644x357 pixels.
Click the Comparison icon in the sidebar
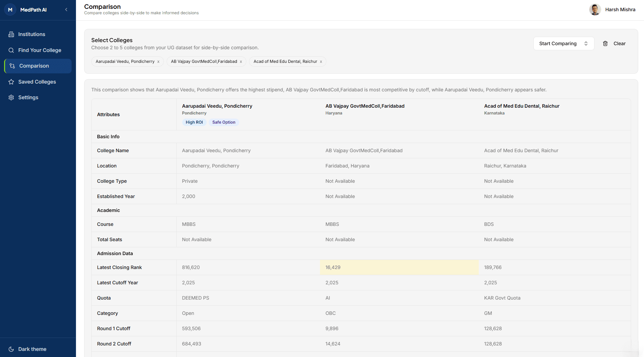click(x=12, y=66)
